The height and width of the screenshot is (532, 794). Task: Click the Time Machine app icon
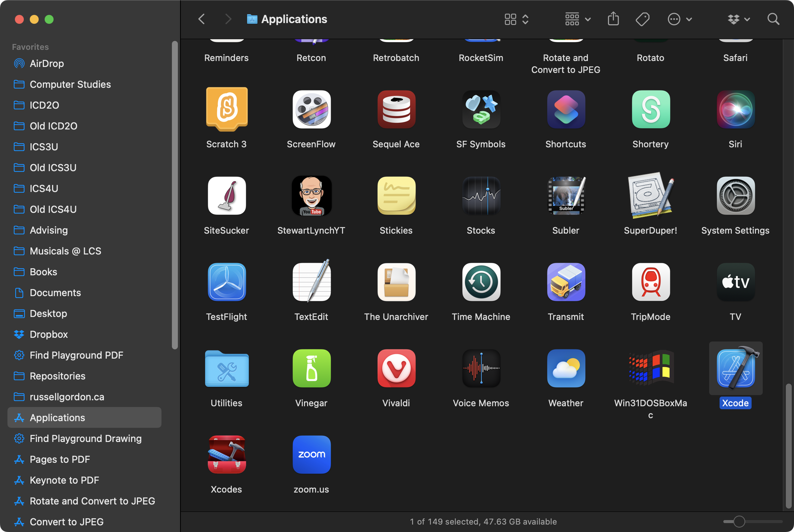tap(481, 282)
